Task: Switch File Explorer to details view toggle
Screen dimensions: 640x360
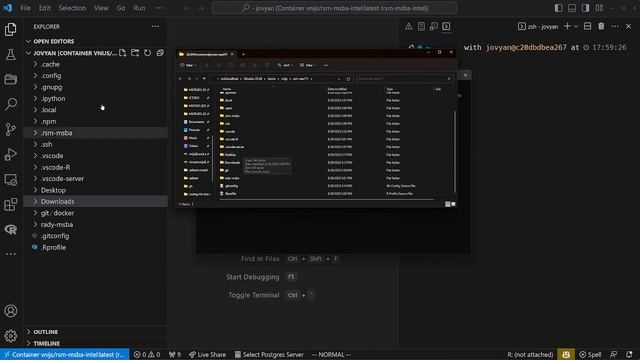Action: coord(447,204)
